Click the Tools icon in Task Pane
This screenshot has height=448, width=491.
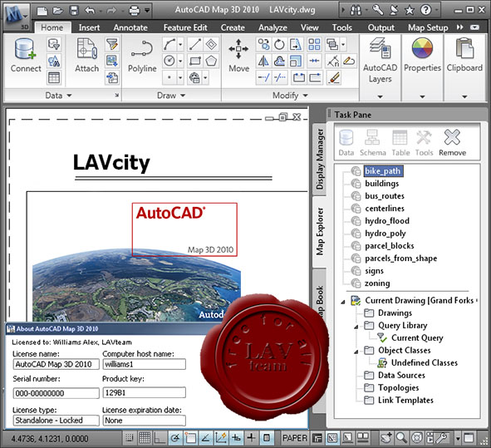(x=424, y=143)
